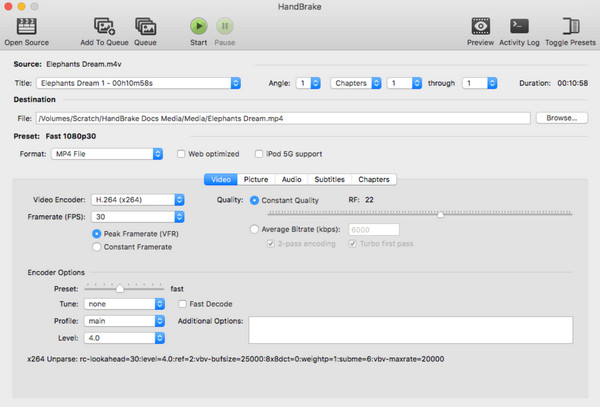The width and height of the screenshot is (600, 407).
Task: Click the x264 Unparse options text
Action: [x=236, y=359]
